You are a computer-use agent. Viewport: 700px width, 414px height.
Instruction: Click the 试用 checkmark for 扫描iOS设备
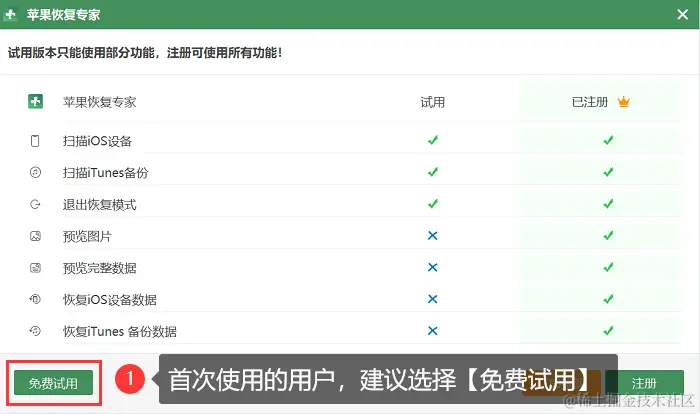click(x=433, y=140)
